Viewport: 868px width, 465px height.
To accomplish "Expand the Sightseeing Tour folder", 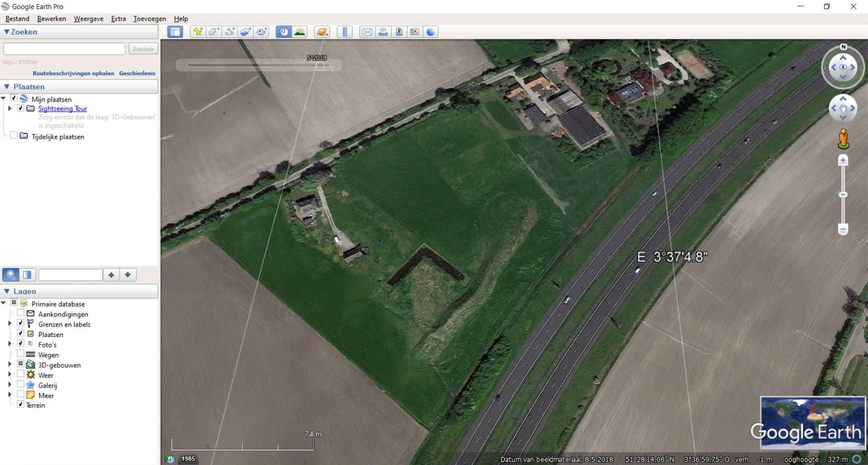I will pos(9,109).
